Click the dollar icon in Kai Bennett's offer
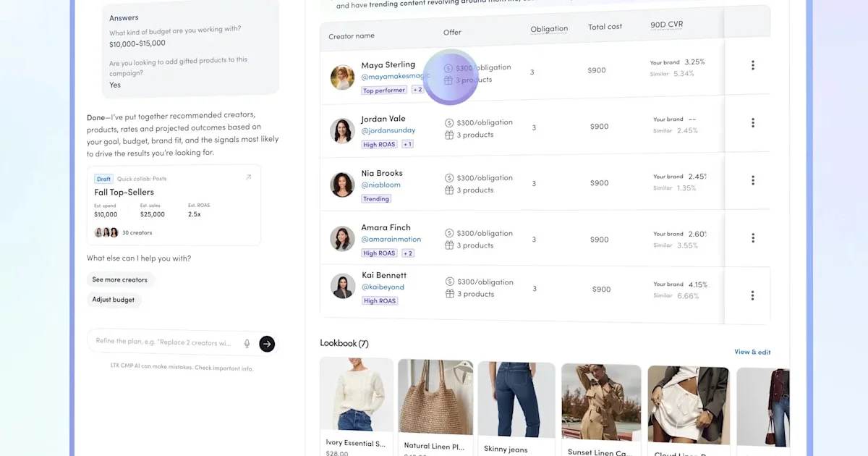 pyautogui.click(x=448, y=282)
